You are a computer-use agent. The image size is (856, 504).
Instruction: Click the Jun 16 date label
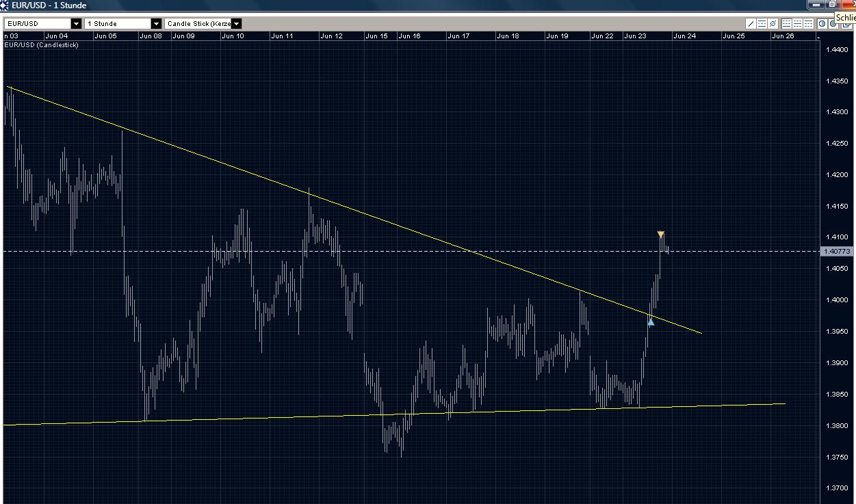point(409,36)
